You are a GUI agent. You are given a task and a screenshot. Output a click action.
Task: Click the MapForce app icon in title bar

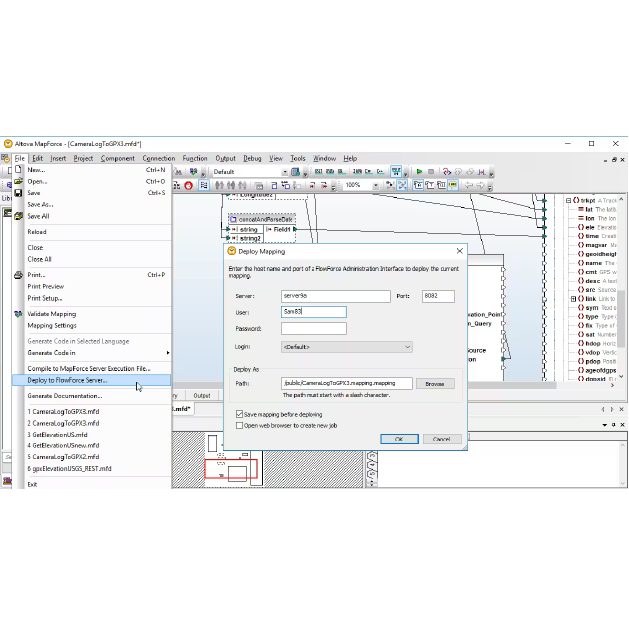pos(8,144)
